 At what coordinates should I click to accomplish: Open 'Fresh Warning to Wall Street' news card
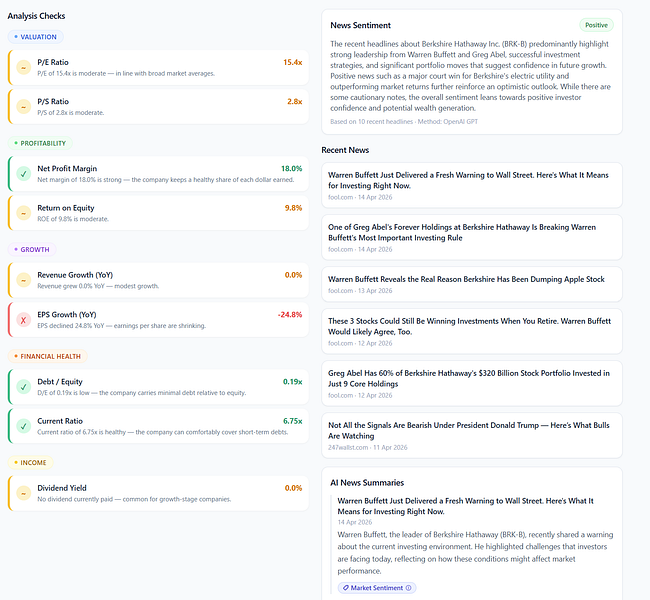pos(472,185)
